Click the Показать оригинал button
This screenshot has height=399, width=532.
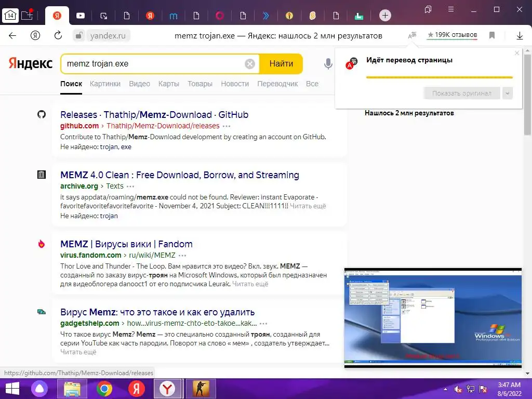tap(462, 94)
